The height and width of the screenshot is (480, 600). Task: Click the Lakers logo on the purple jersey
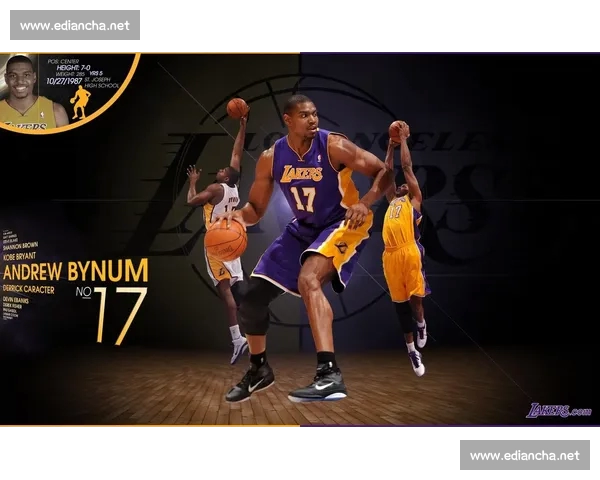[x=301, y=174]
